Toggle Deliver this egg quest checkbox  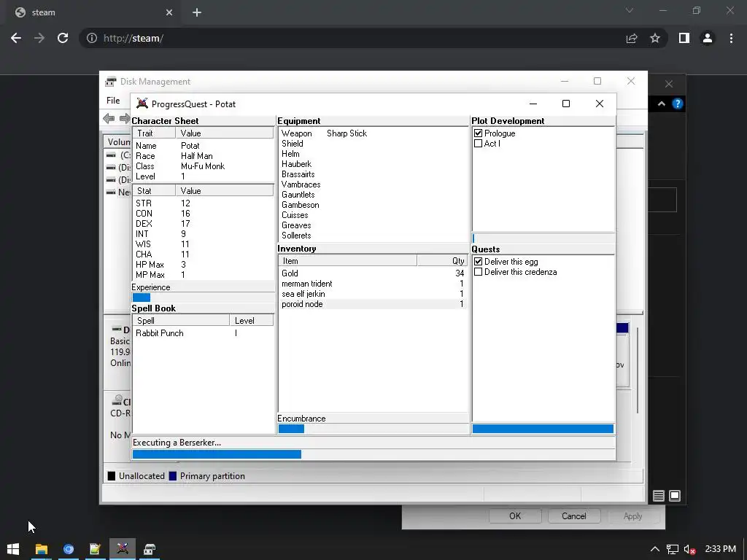tap(479, 262)
